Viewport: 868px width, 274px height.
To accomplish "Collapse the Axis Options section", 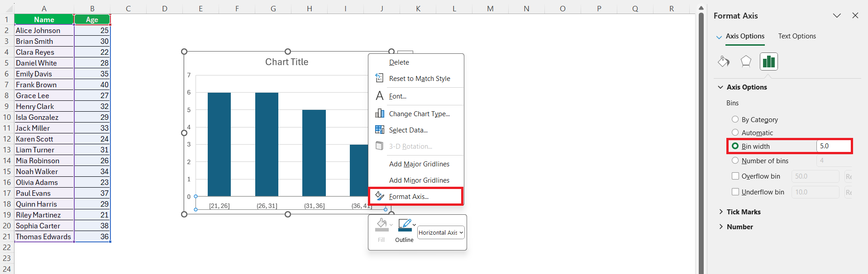I will [720, 87].
